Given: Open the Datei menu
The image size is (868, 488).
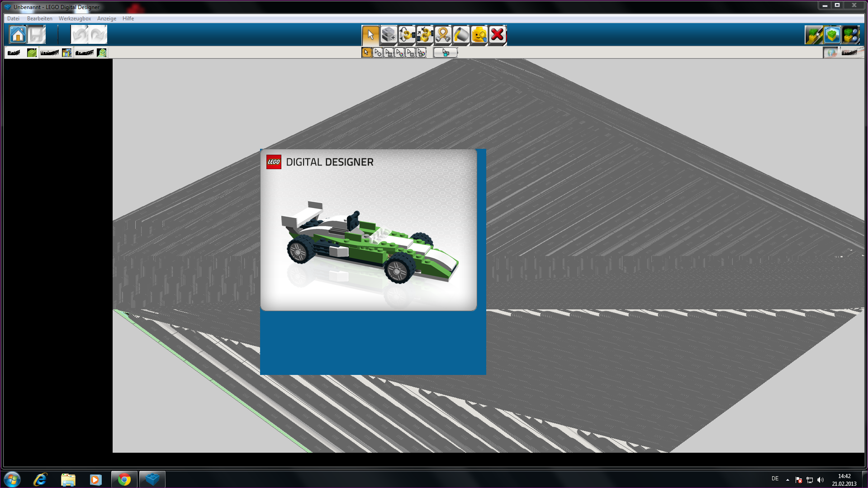Looking at the screenshot, I should click(x=14, y=19).
